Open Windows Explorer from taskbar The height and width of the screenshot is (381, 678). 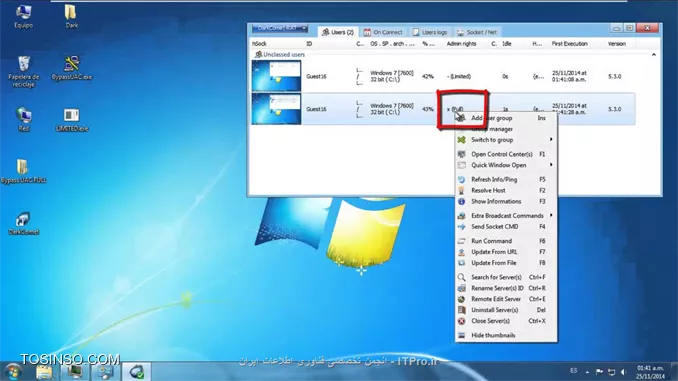44,371
